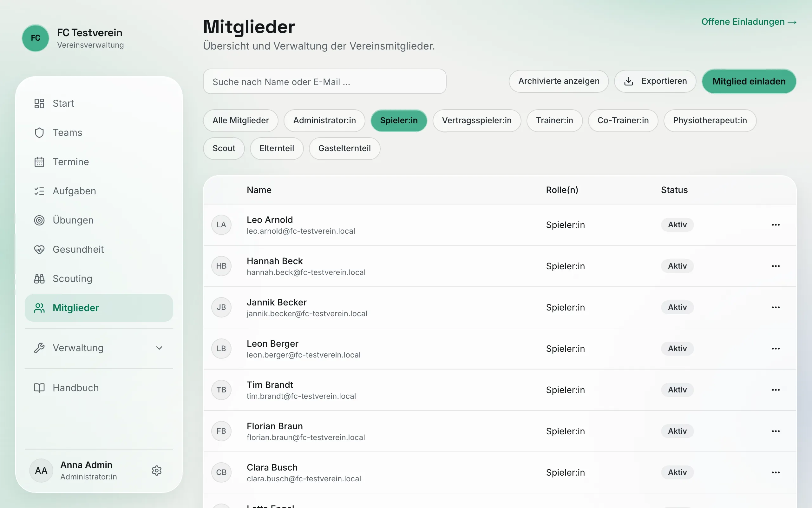Open the Scouting binoculars icon

coord(39,279)
